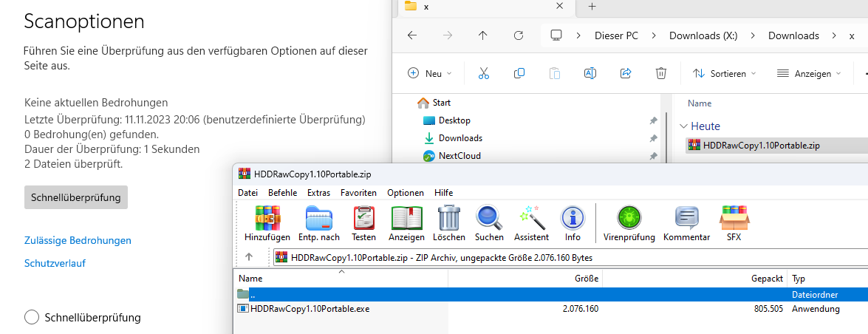Expand chevron before x breadcrumb
The width and height of the screenshot is (868, 334).
834,36
